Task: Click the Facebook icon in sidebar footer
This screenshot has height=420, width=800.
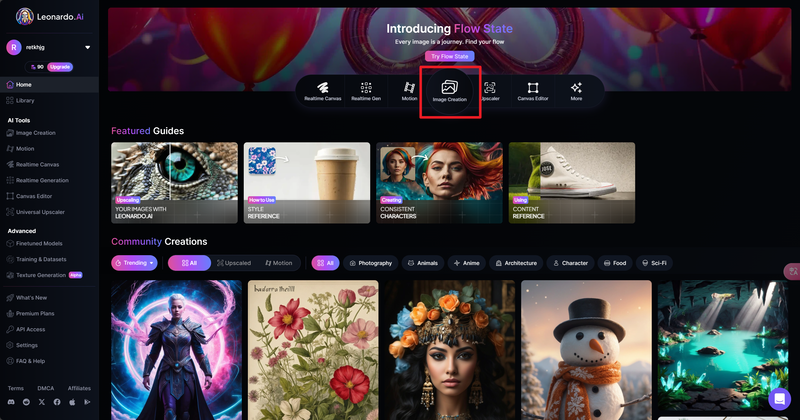Action: (x=56, y=401)
